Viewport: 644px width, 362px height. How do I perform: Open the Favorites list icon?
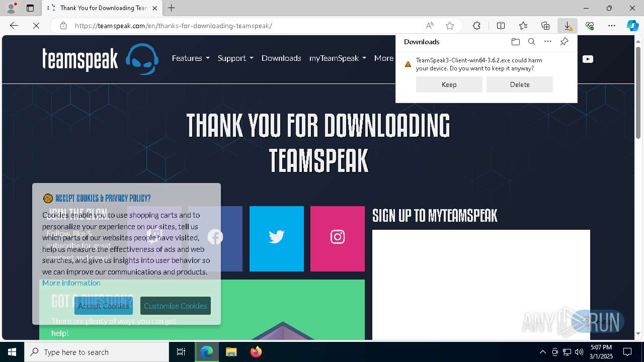coord(523,26)
